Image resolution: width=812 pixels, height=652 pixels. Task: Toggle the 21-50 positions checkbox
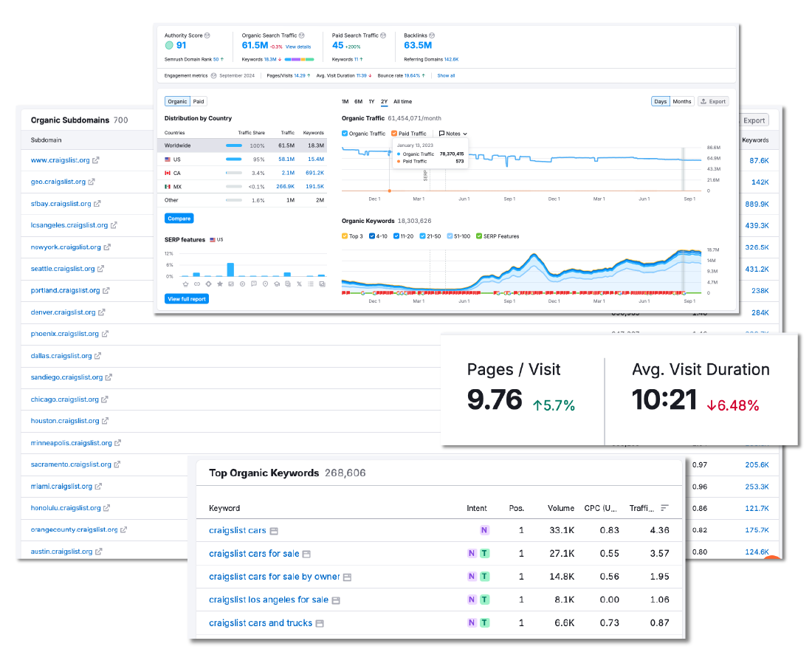pos(422,236)
